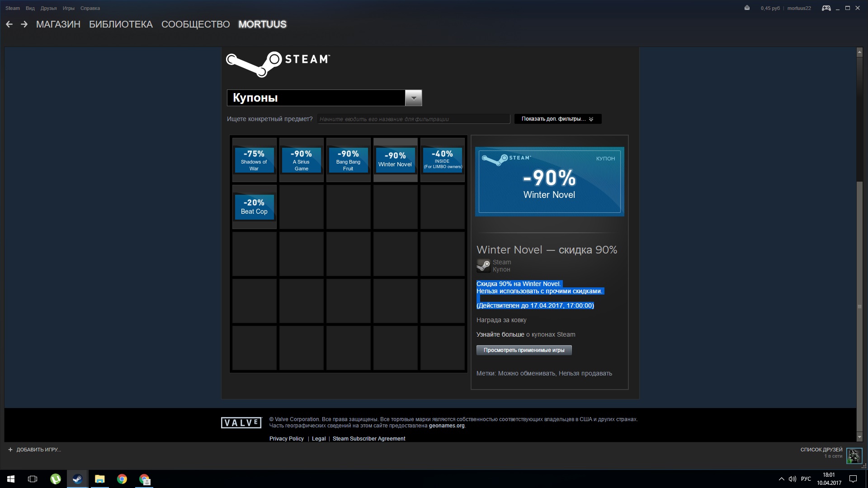868x488 pixels.
Task: Select the -40% INSIDE coupon
Action: click(442, 160)
